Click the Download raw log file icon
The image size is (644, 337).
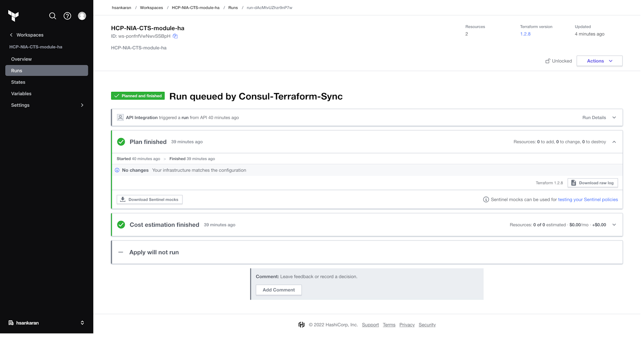coord(573,182)
